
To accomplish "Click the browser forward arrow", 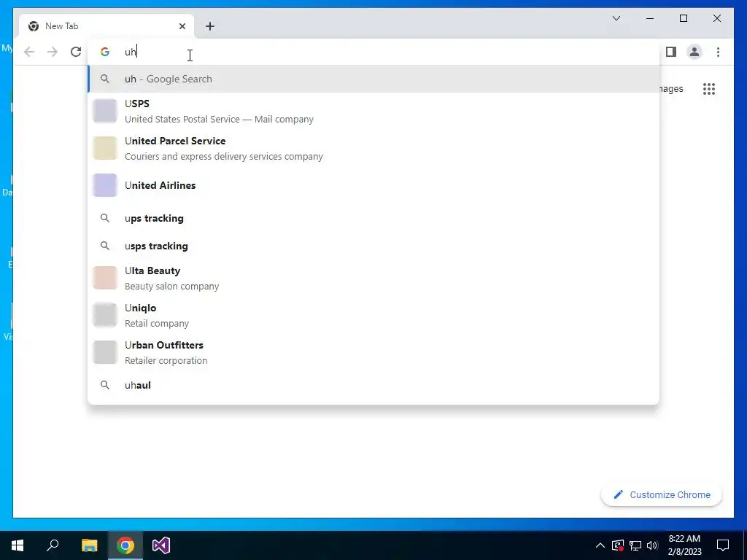I will click(x=53, y=52).
